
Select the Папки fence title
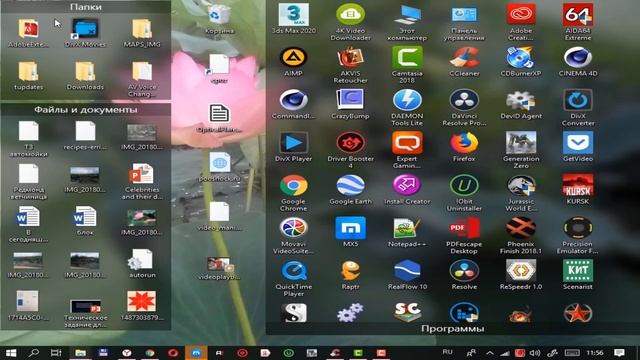coord(86,7)
